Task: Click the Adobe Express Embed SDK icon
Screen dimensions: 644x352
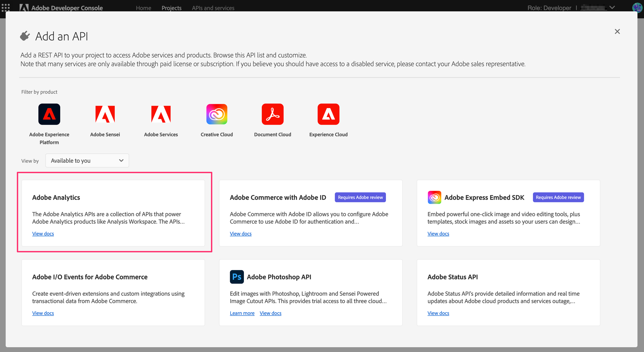Action: [x=434, y=197]
